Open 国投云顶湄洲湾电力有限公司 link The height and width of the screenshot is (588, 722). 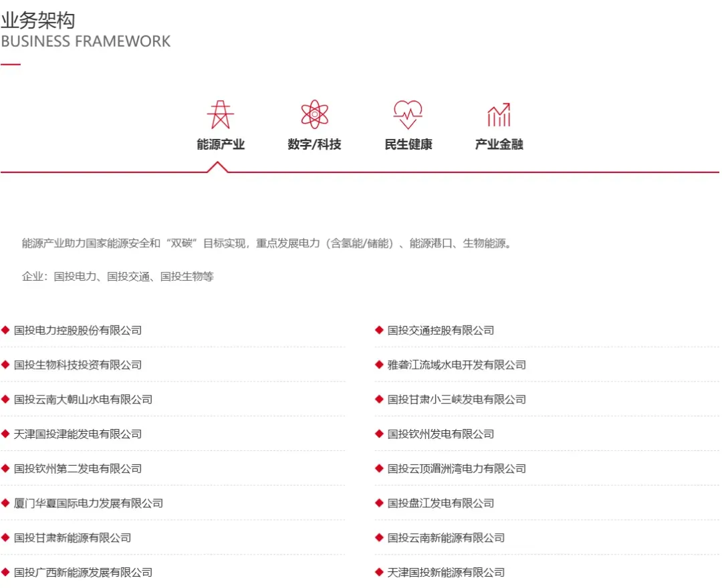point(457,468)
